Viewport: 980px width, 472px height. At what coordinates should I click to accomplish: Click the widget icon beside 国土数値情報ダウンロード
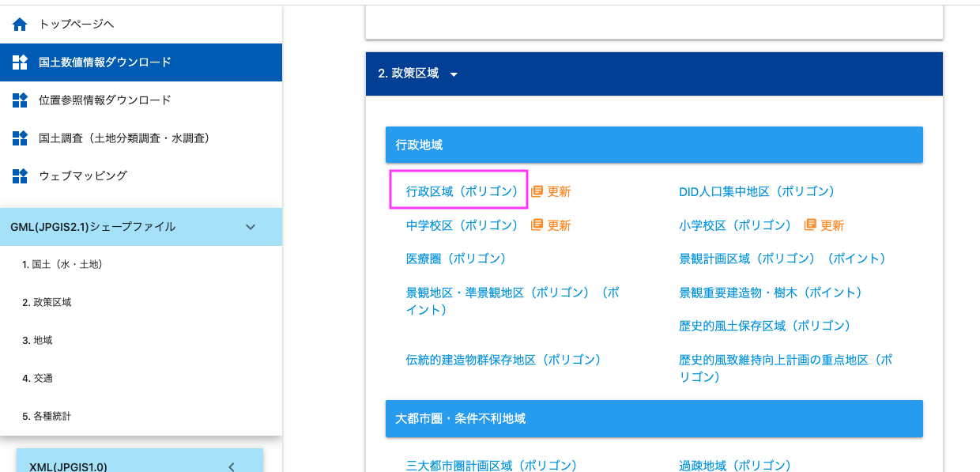pos(20,62)
